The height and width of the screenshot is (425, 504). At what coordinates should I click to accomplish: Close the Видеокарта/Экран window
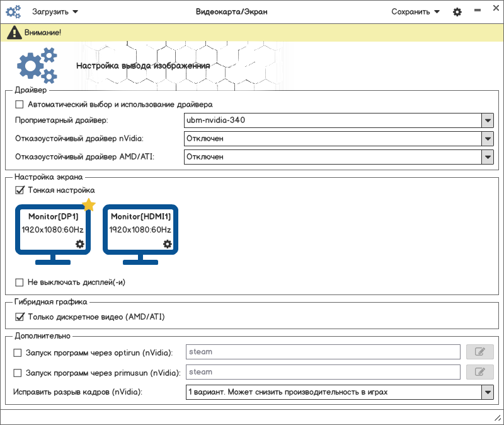click(x=496, y=8)
